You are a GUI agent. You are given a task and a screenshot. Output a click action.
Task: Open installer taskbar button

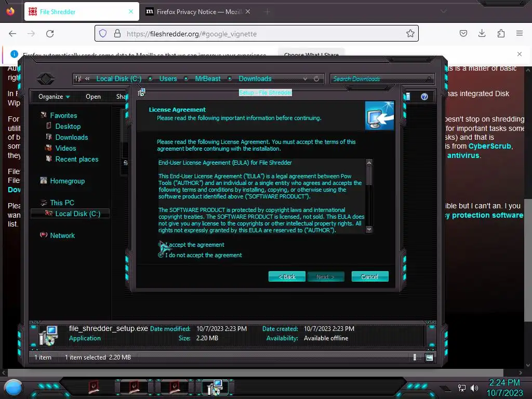click(215, 387)
